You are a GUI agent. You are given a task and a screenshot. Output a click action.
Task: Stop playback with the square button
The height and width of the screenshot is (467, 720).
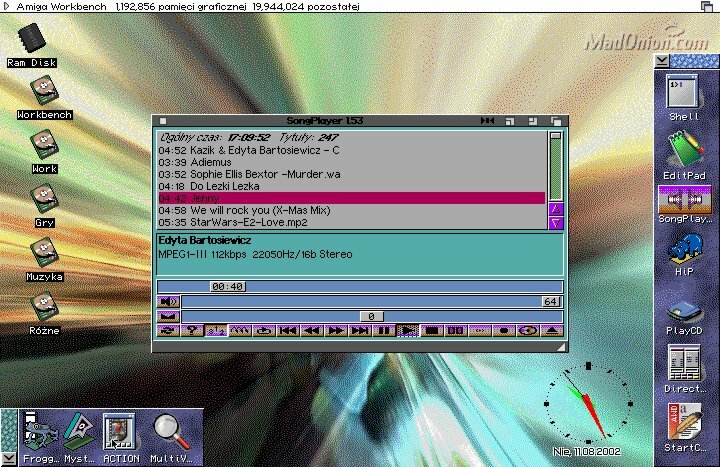click(x=432, y=331)
